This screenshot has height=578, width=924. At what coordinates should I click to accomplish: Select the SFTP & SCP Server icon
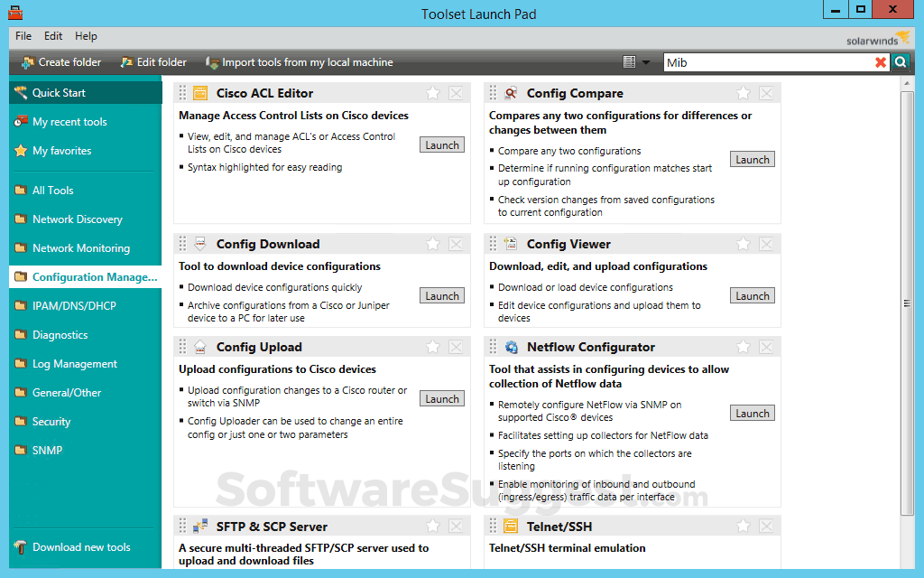click(x=200, y=525)
